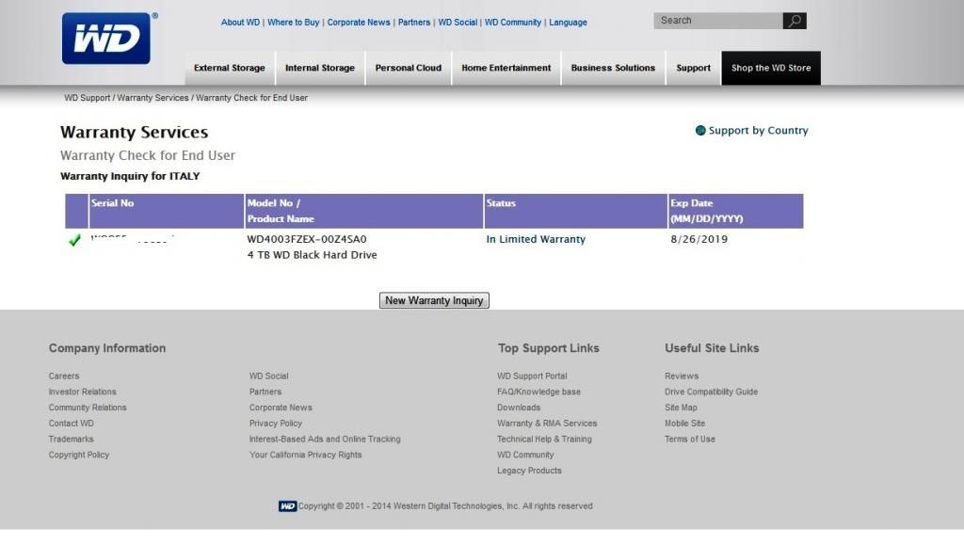Click the green checkmark icon in the serial row

point(74,240)
